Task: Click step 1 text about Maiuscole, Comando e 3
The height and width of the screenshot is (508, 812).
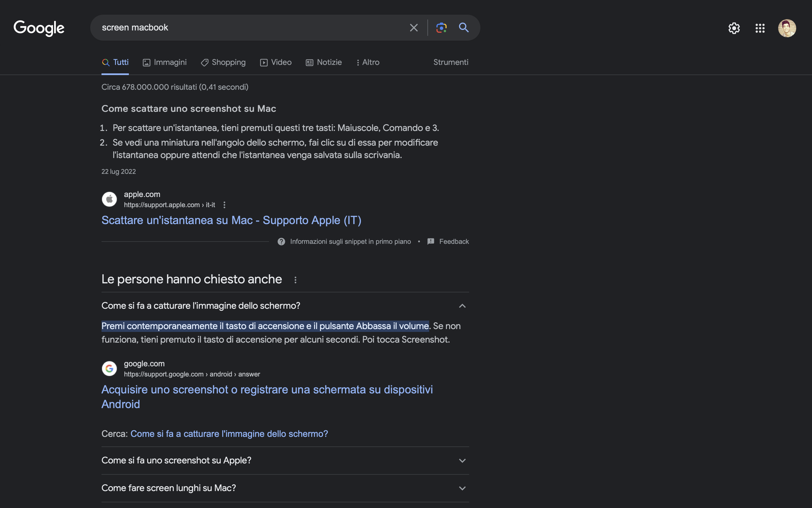Action: click(x=276, y=128)
